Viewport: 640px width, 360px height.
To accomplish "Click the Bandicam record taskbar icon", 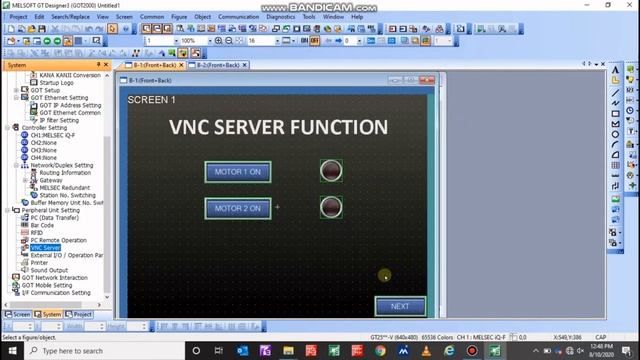I will (472, 351).
